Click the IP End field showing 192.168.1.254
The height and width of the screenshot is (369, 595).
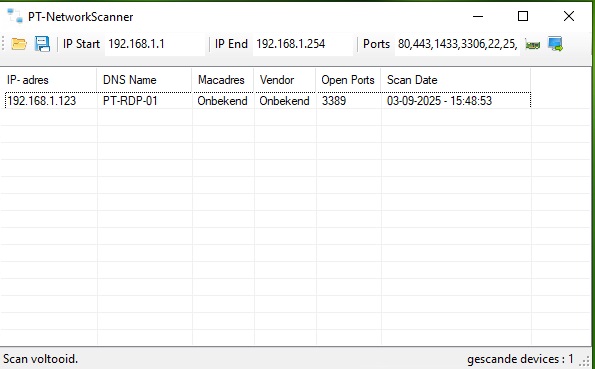(x=302, y=44)
